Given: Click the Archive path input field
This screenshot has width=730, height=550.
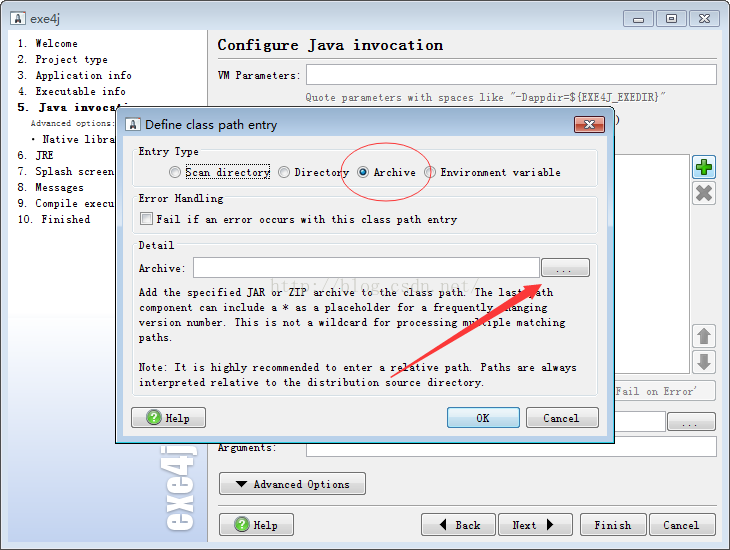Looking at the screenshot, I should [366, 268].
